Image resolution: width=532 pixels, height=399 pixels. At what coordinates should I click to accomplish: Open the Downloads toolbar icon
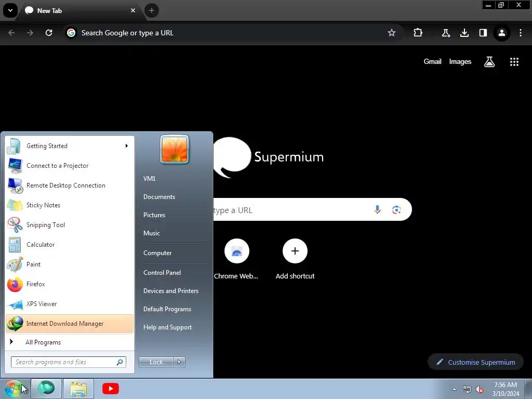[464, 33]
